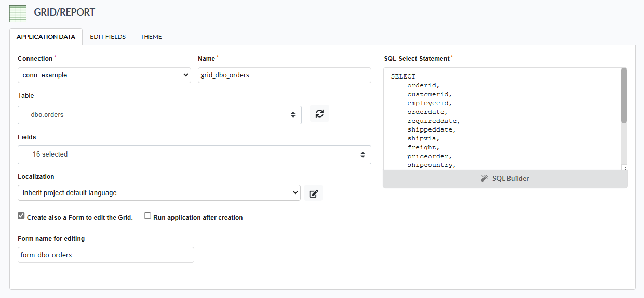Toggle 'Create also a Form to edit the Grid' checkbox
The height and width of the screenshot is (298, 644).
pos(21,216)
